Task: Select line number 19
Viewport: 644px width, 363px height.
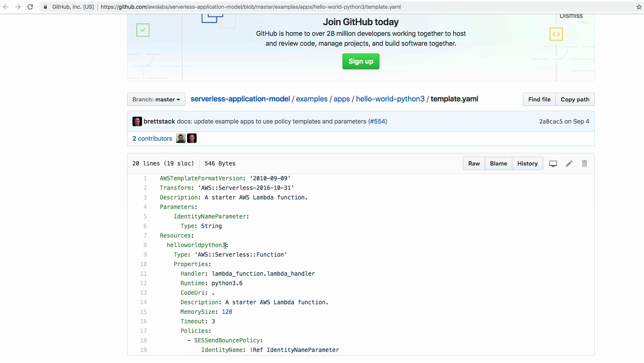Action: click(x=144, y=350)
